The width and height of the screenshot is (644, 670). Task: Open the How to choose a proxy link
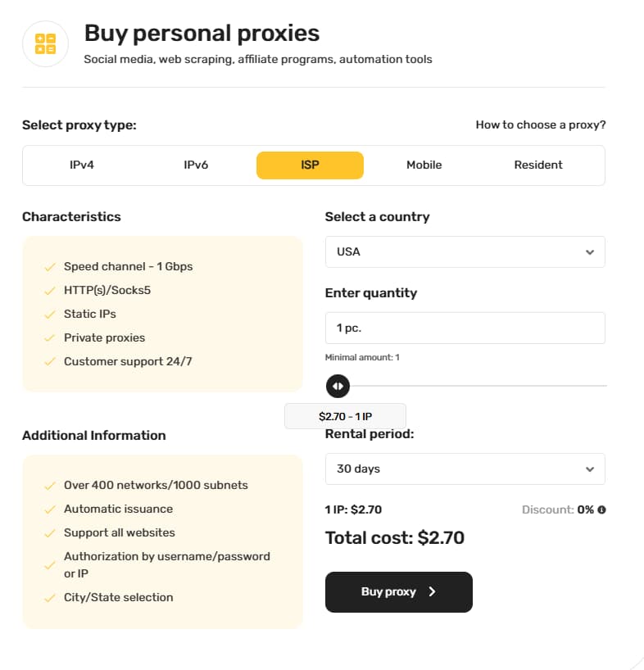(541, 125)
